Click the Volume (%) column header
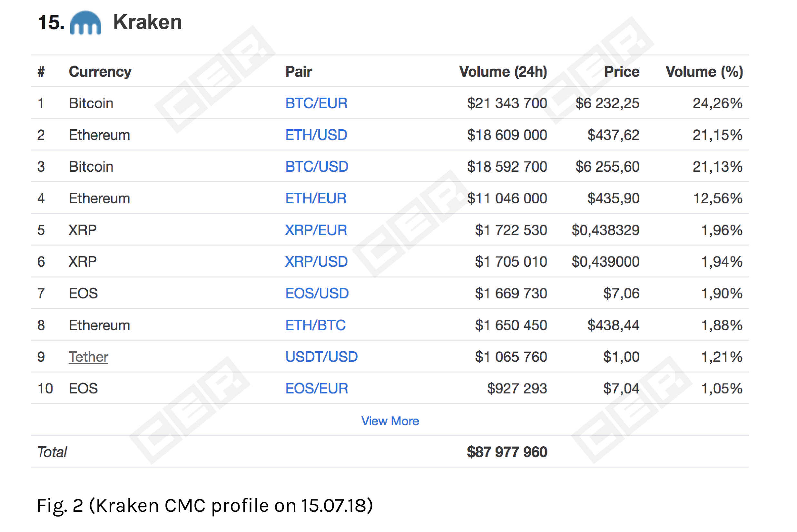This screenshot has height=532, width=797. 704,72
